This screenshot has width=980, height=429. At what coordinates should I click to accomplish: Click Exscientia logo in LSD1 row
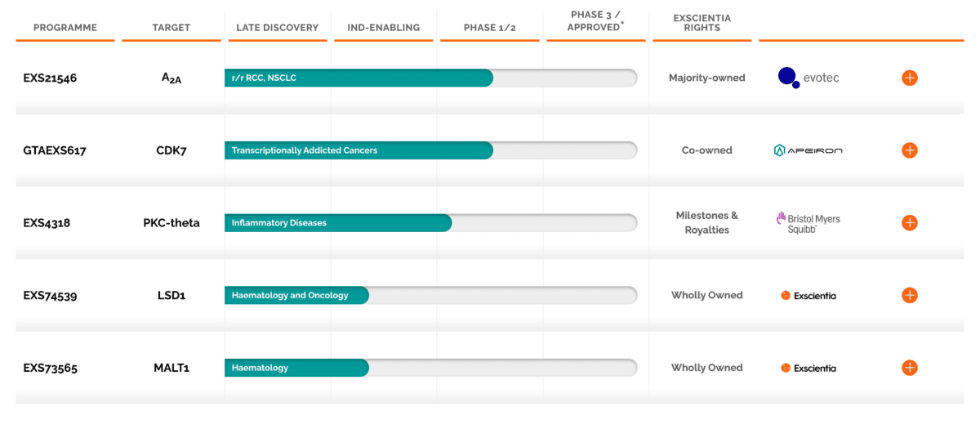[x=808, y=295]
